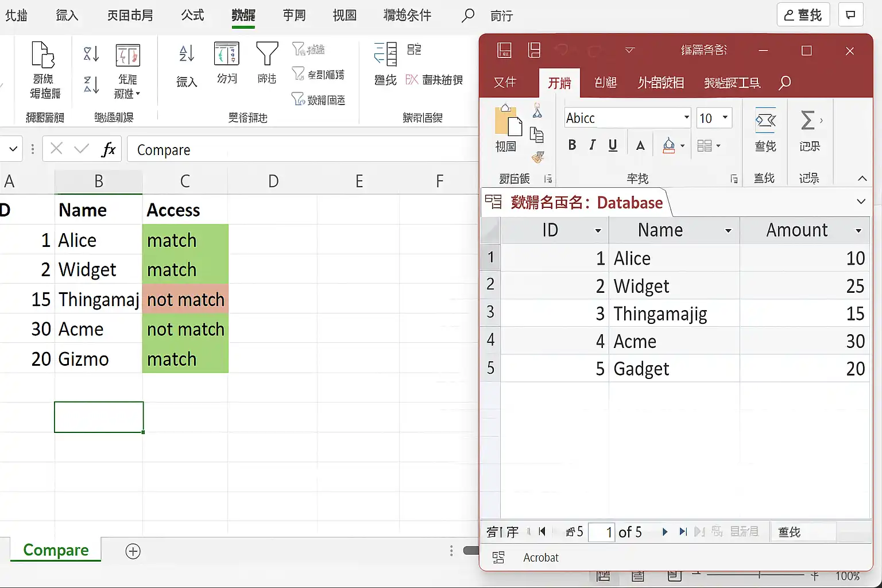Viewport: 882px width, 588px height.
Task: Open the Database table tab
Action: coord(574,203)
